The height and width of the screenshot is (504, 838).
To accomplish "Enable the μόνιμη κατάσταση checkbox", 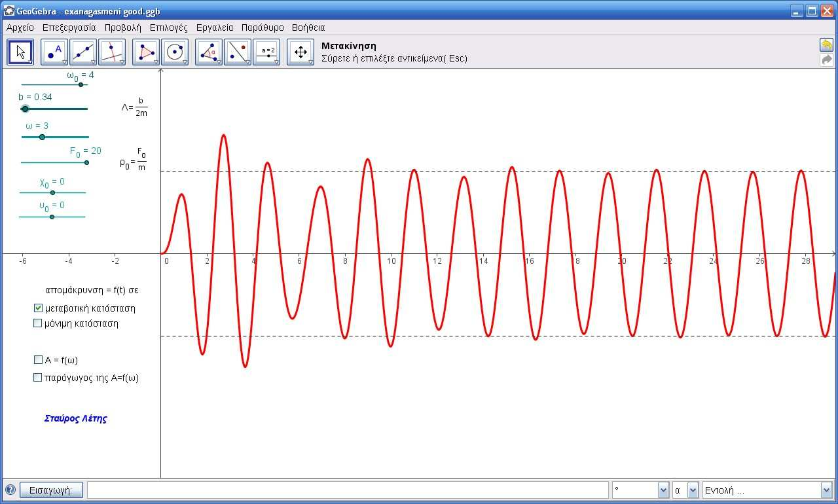I will click(38, 323).
